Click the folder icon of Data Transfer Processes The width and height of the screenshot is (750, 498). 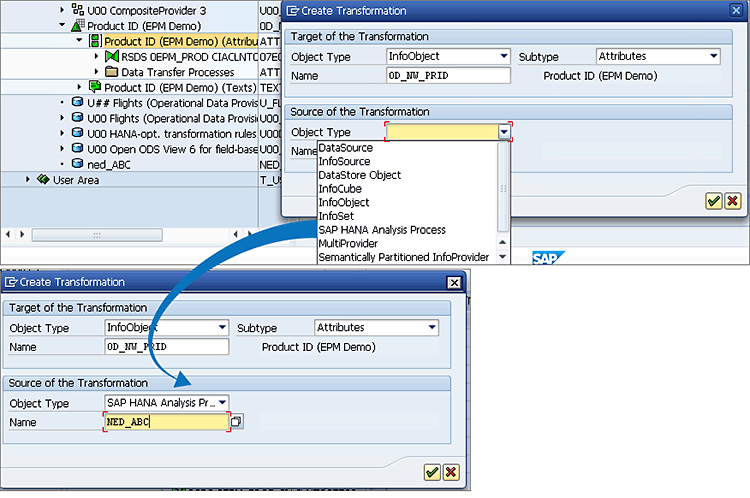pyautogui.click(x=112, y=72)
